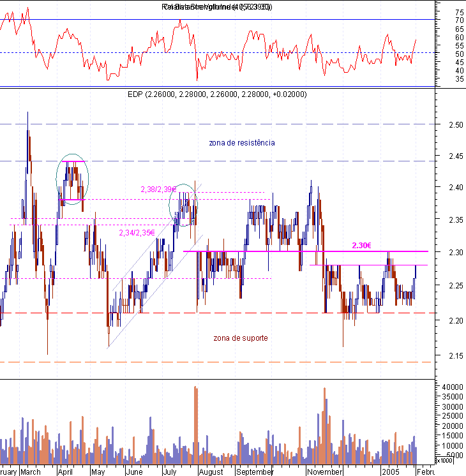Click the May date axis label
This screenshot has width=466, height=476.
click(98, 472)
